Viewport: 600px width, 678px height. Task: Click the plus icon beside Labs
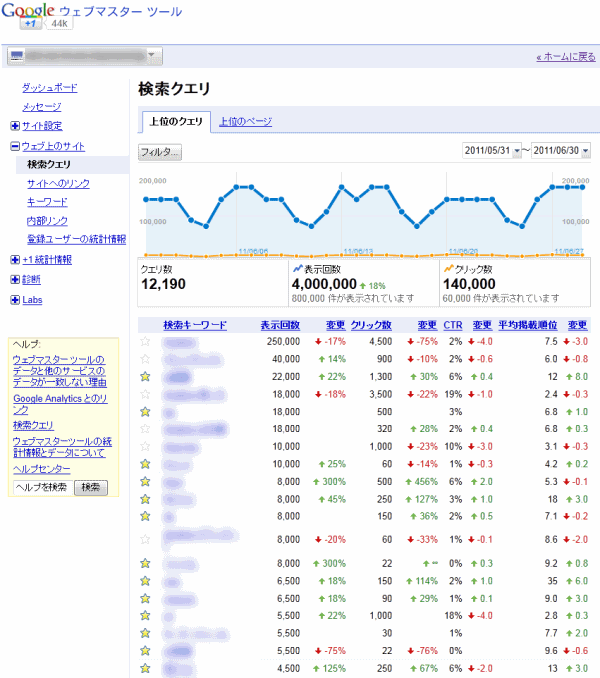(14, 300)
